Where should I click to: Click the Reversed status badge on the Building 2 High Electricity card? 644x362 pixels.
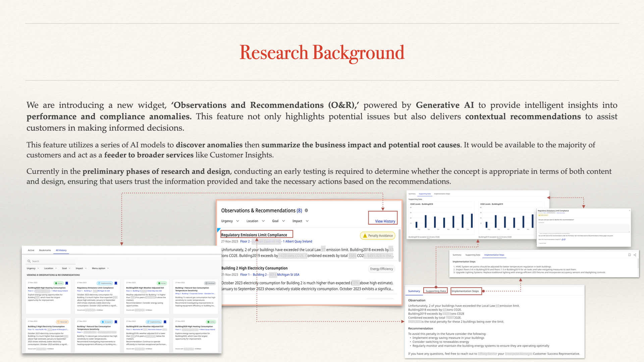(x=62, y=322)
